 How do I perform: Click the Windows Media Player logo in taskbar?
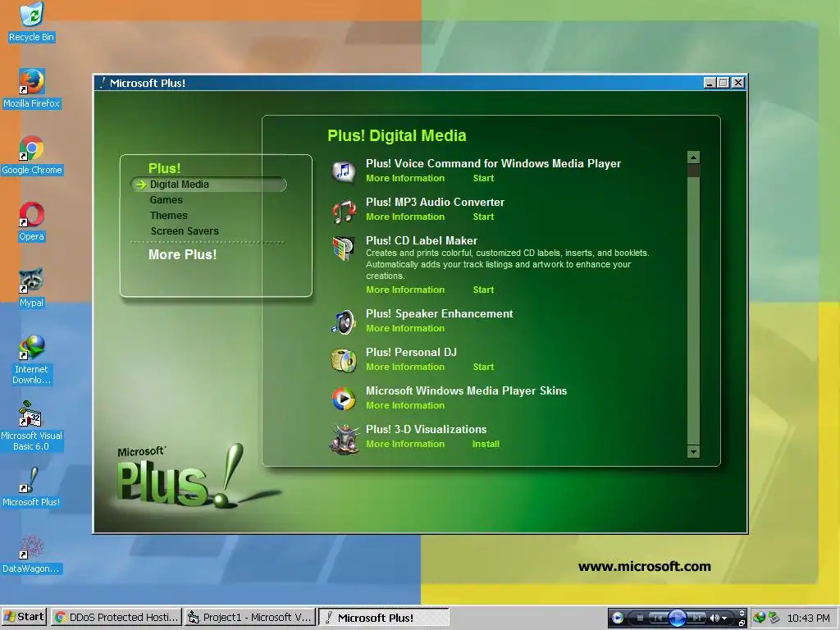(618, 618)
